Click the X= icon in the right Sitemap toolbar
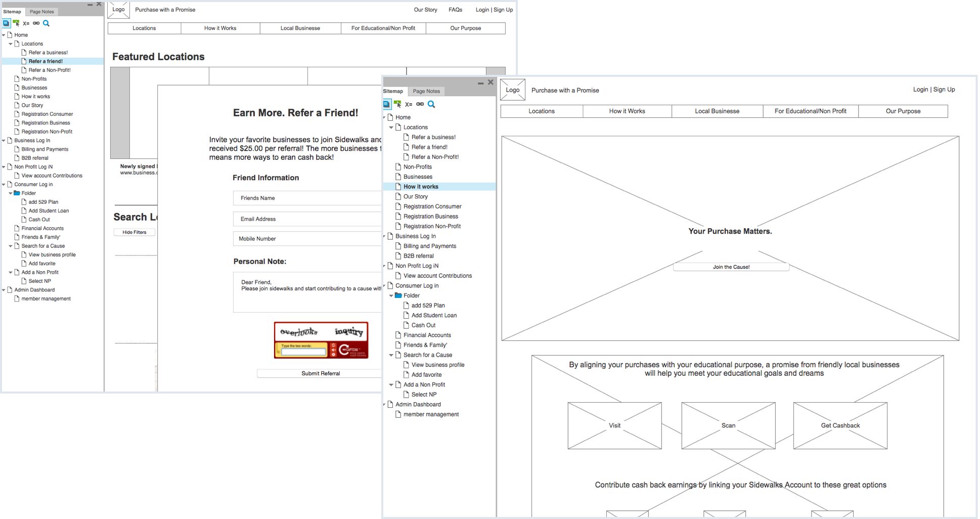980x519 pixels. [409, 104]
